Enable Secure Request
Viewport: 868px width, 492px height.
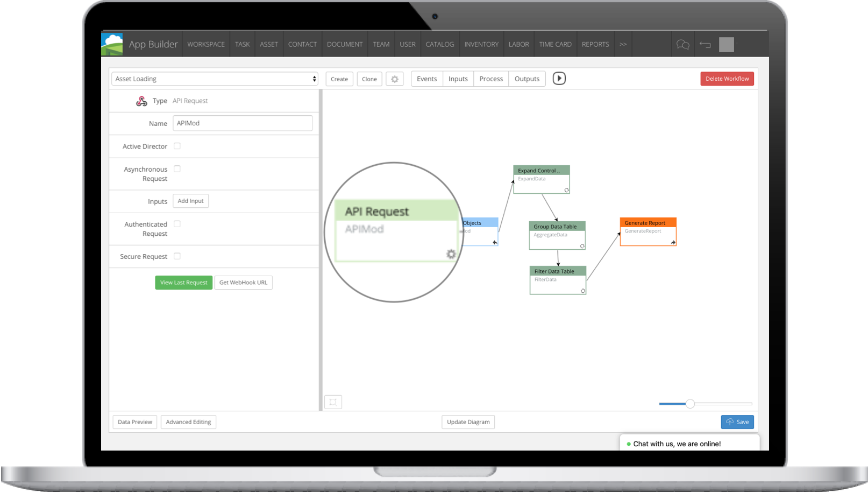pyautogui.click(x=177, y=256)
